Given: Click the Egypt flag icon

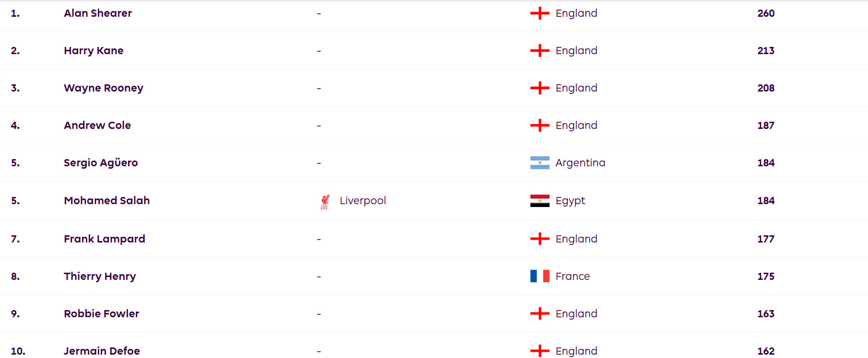Looking at the screenshot, I should 540,201.
